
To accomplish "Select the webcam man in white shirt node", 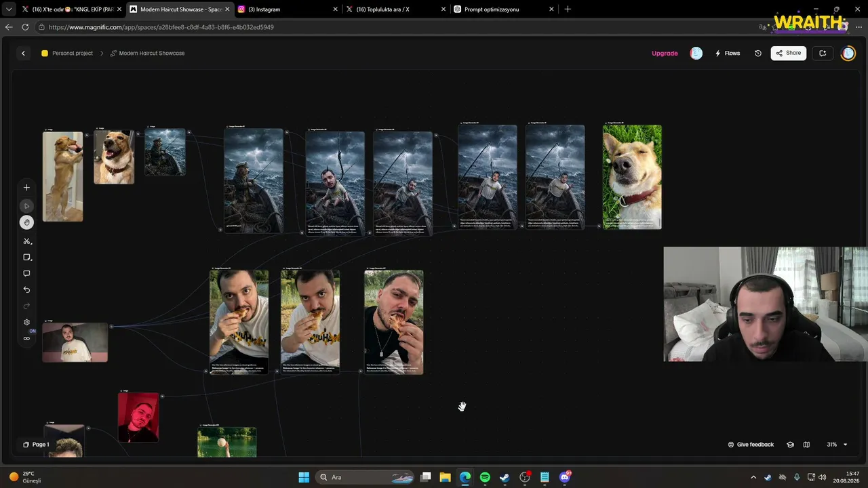I will (75, 342).
